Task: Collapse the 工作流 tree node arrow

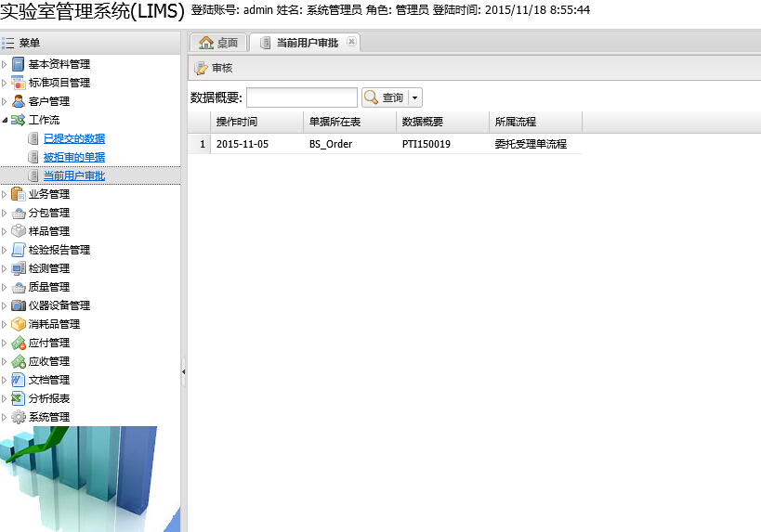Action: [5, 120]
